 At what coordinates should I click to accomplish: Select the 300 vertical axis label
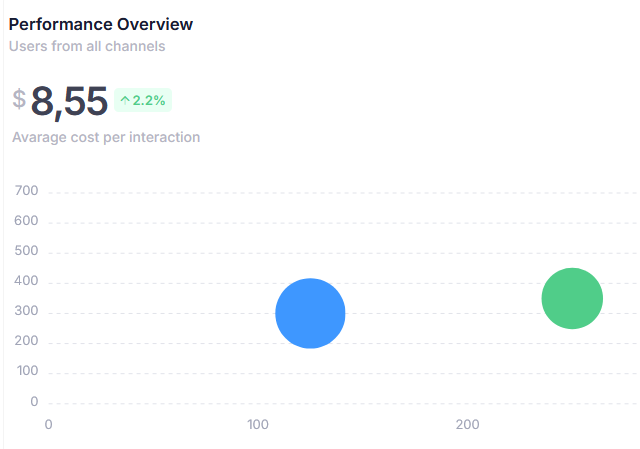(27, 311)
